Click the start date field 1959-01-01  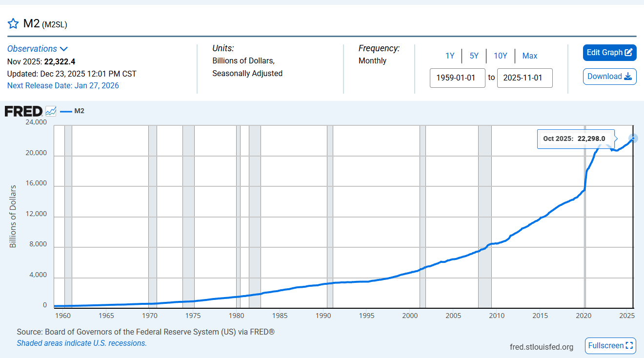tap(457, 78)
